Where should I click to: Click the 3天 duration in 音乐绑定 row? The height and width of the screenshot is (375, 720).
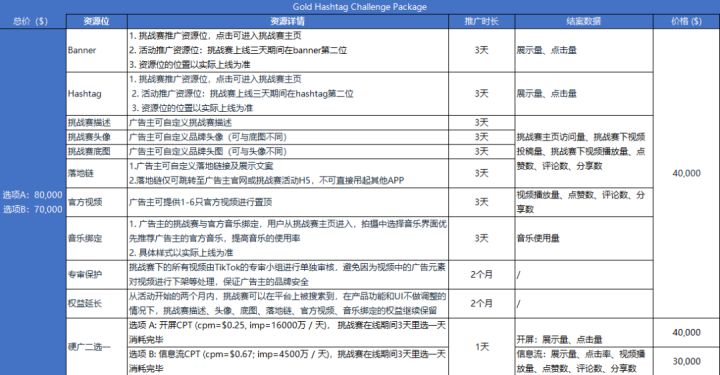coord(482,238)
